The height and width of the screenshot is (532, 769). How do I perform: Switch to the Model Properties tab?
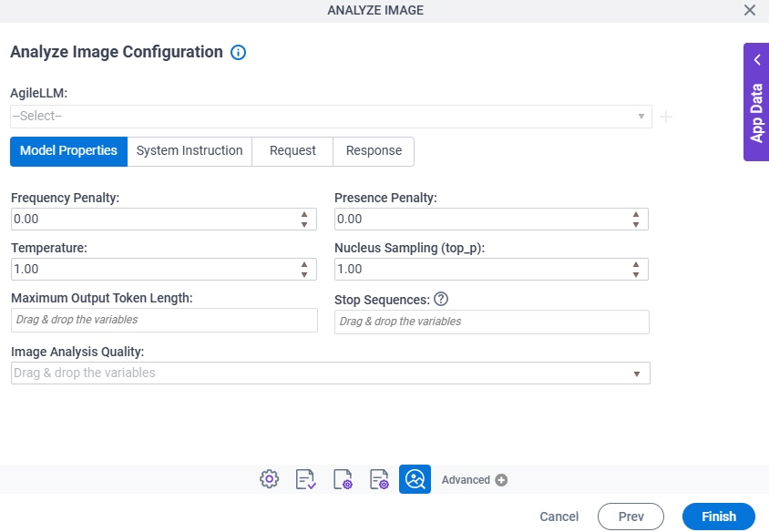click(68, 151)
